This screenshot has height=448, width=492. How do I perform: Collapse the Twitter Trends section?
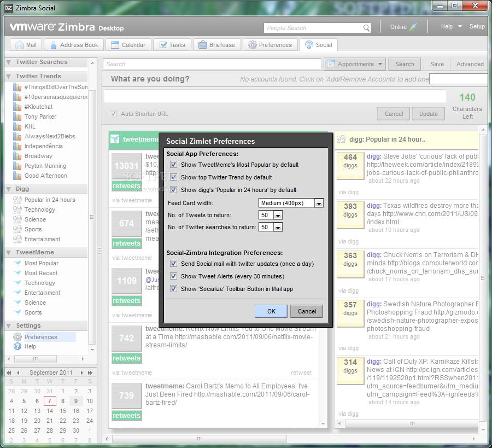[9, 76]
